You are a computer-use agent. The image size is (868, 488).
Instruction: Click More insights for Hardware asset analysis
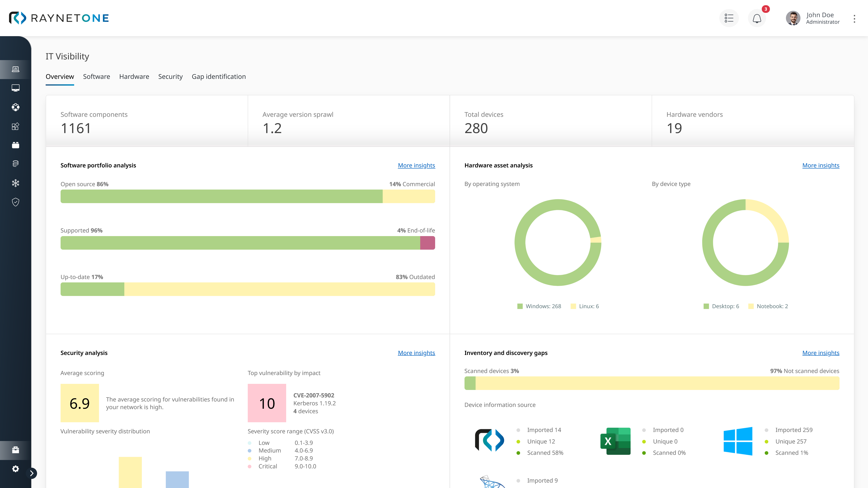tap(821, 165)
